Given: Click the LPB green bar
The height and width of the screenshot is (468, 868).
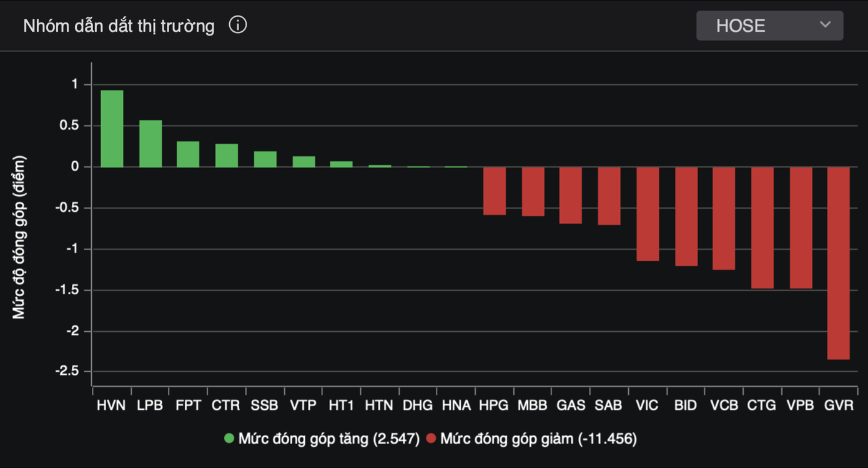Looking at the screenshot, I should click(x=150, y=144).
